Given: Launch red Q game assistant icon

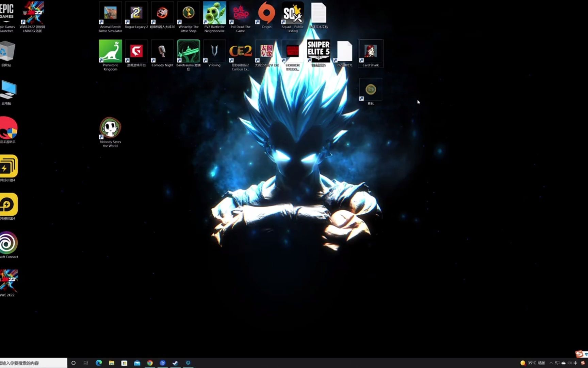Looking at the screenshot, I should 8,130.
